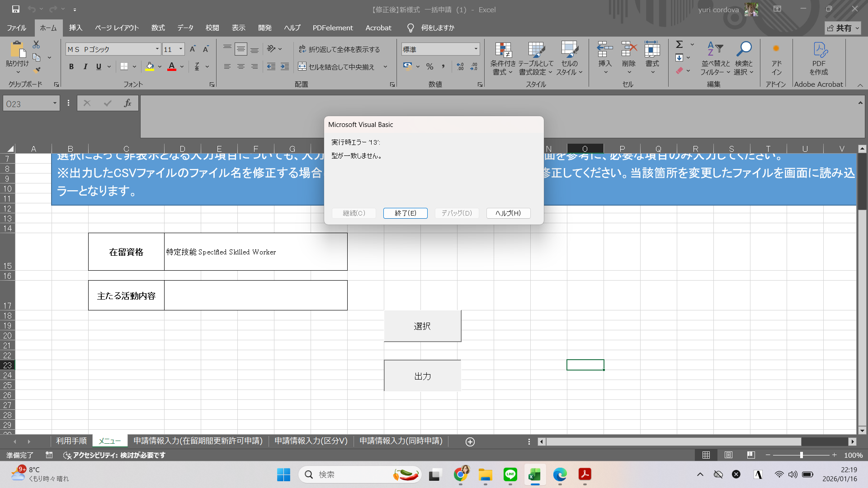This screenshot has height=488, width=868.
Task: Click the Create PDF Acrobat icon
Action: coord(819,50)
